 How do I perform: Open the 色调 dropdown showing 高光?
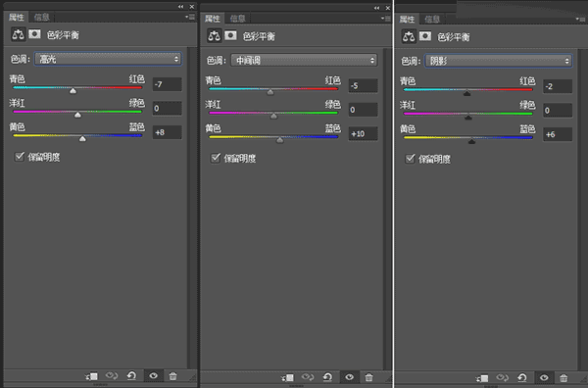(x=108, y=59)
